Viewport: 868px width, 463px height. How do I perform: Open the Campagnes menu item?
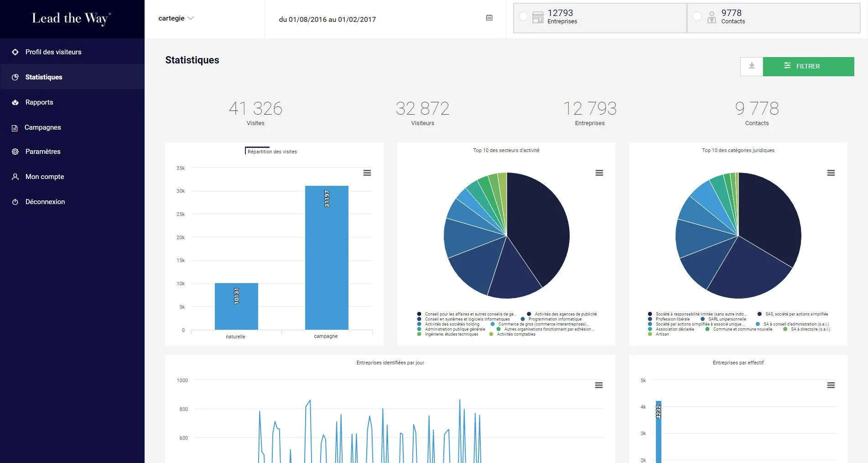pos(72,127)
